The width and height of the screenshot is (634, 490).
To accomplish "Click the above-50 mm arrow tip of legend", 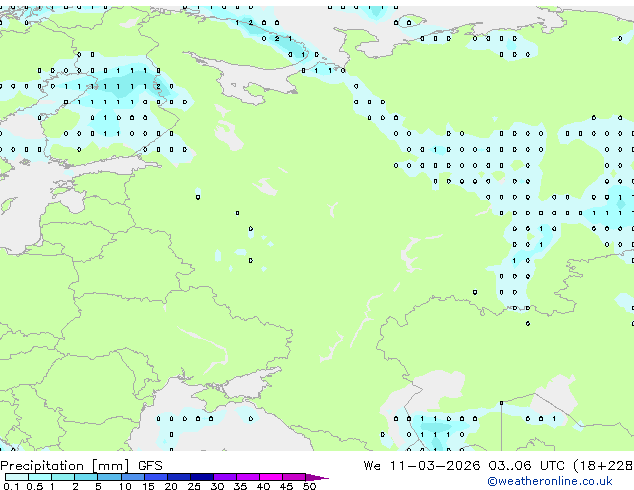I will (x=317, y=477).
